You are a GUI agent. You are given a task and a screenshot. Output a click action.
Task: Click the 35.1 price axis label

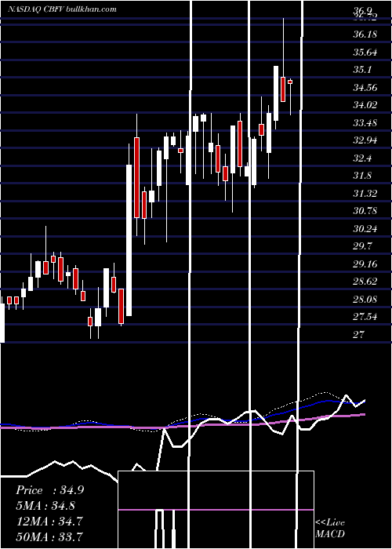coord(362,70)
